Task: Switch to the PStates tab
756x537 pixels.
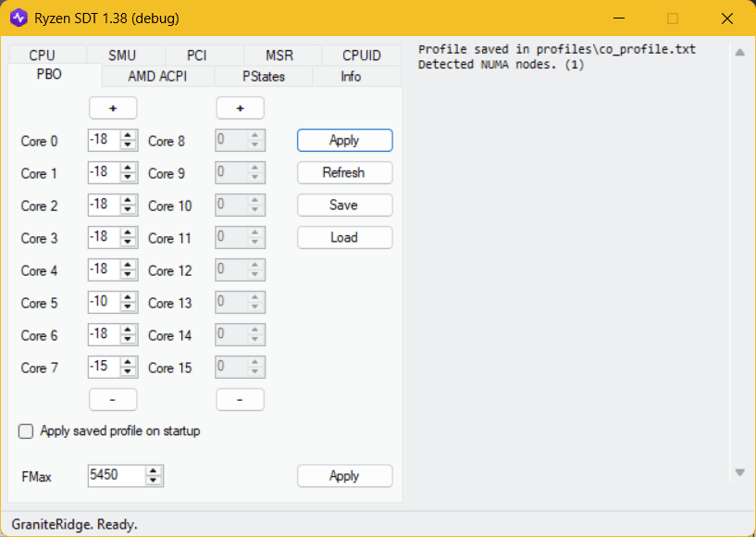Action: pyautogui.click(x=264, y=76)
